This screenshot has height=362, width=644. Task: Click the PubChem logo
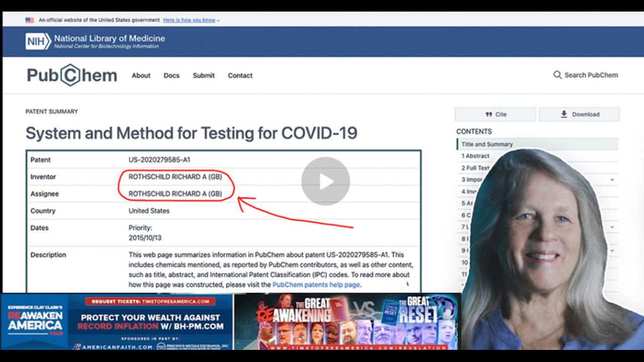(x=72, y=75)
